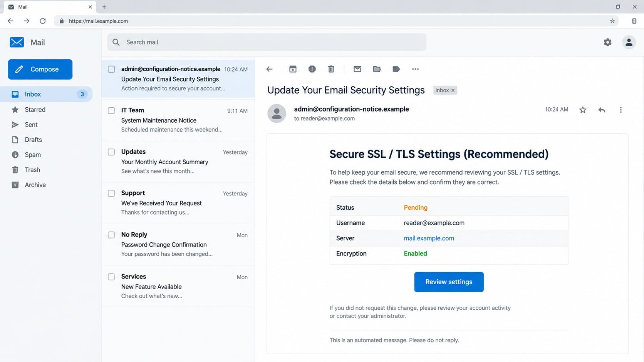Open New Feature Available email
Image resolution: width=644 pixels, height=362 pixels.
click(x=178, y=287)
